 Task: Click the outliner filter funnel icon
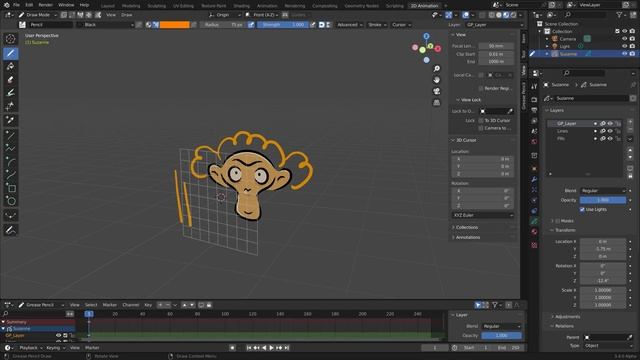(x=620, y=15)
